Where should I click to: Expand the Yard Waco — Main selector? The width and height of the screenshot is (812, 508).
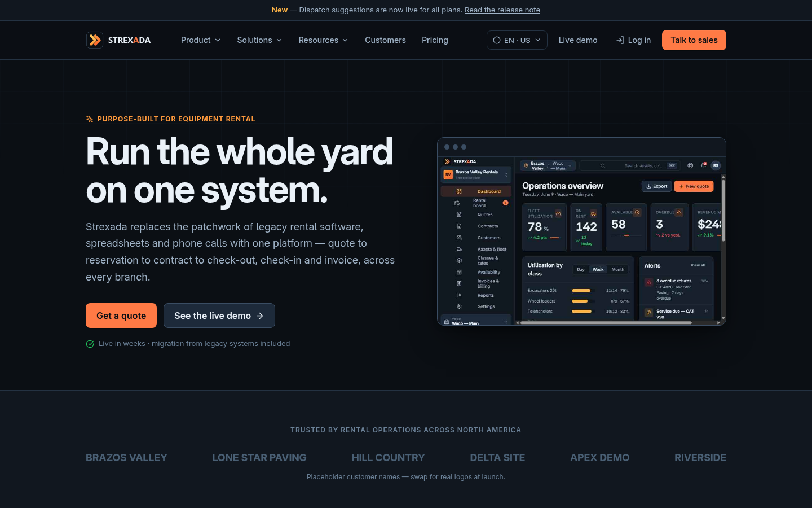pos(476,321)
